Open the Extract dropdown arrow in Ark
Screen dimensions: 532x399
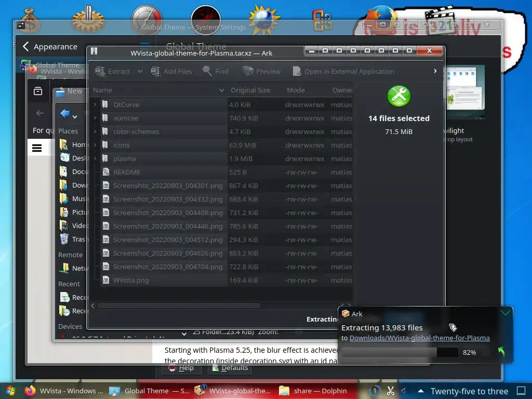tap(140, 71)
